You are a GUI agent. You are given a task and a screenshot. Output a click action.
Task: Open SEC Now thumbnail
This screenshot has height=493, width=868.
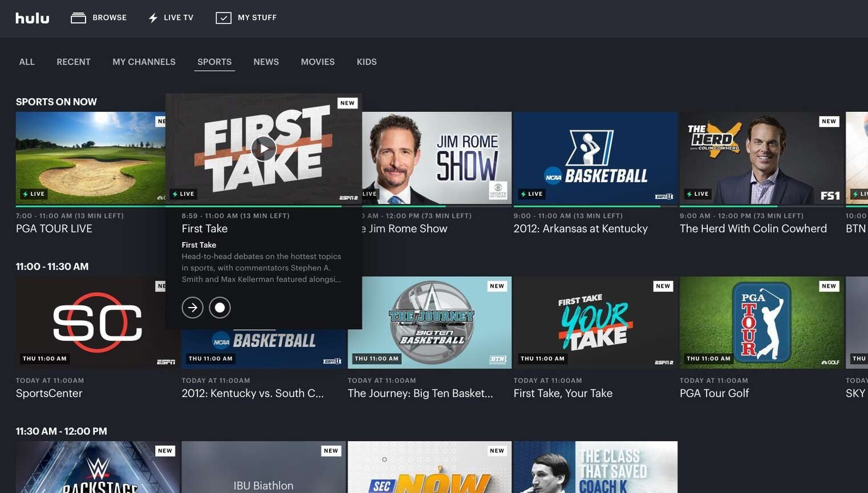click(429, 467)
